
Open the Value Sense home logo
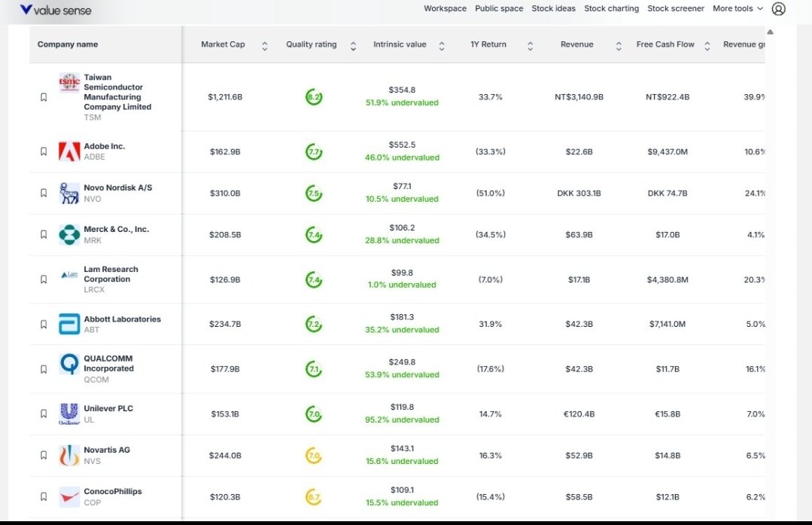(56, 10)
